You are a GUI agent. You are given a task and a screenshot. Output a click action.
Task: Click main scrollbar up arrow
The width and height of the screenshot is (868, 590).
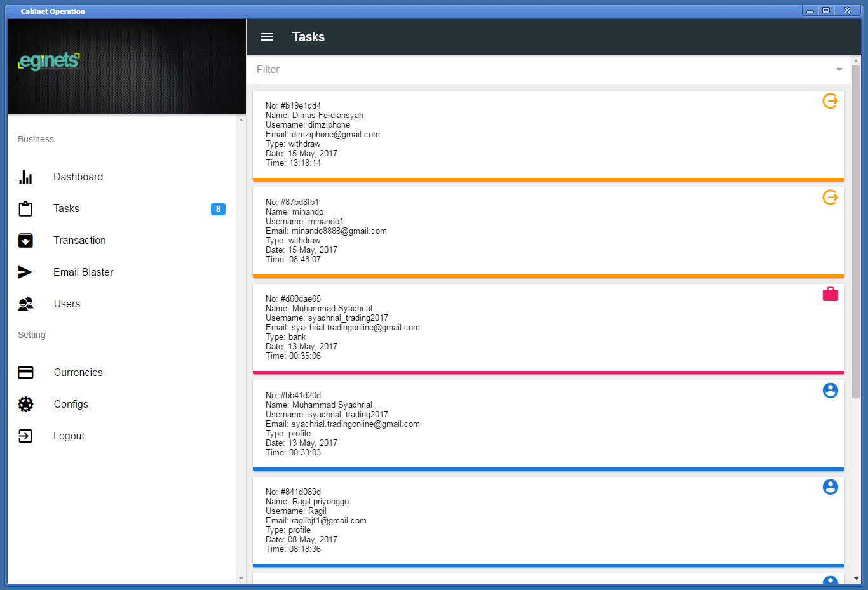(856, 60)
